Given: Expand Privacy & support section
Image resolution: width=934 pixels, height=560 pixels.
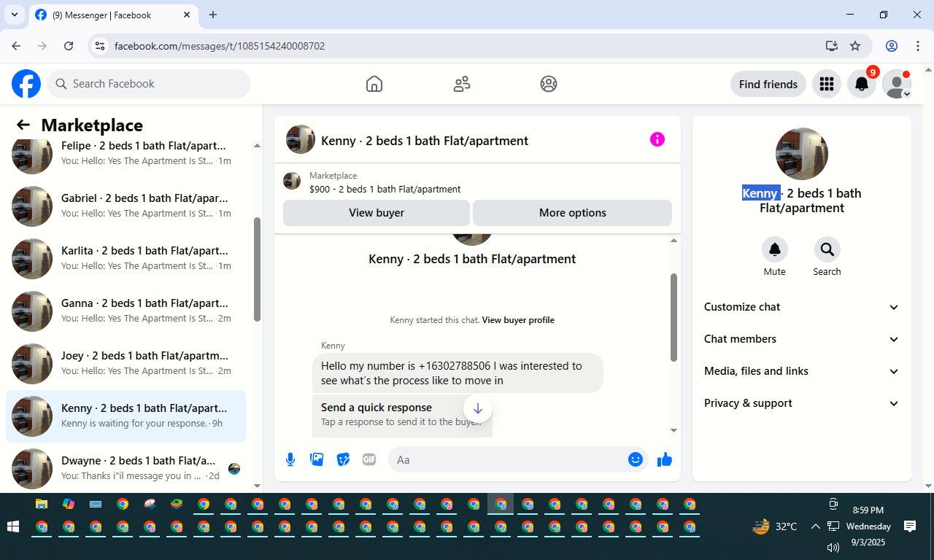Looking at the screenshot, I should tap(801, 403).
